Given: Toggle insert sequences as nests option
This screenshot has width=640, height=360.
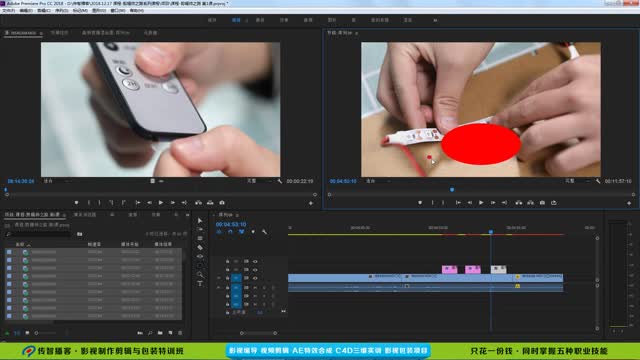Looking at the screenshot, I should click(x=219, y=232).
